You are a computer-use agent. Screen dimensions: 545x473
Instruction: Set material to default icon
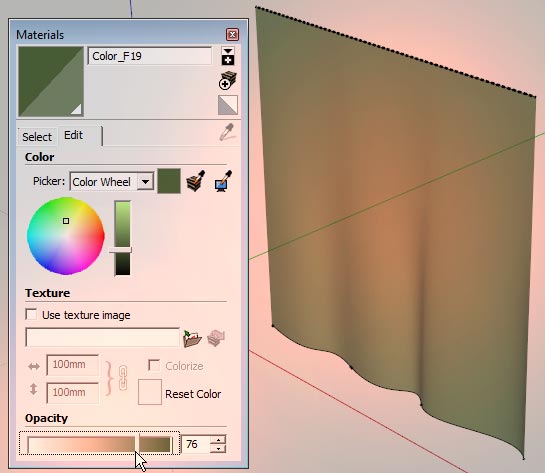pyautogui.click(x=228, y=105)
